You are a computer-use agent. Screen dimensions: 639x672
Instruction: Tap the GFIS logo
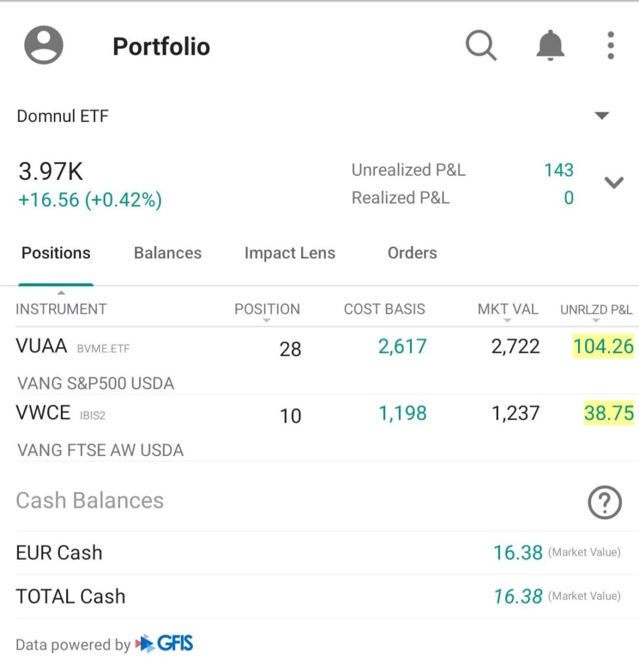point(164,643)
